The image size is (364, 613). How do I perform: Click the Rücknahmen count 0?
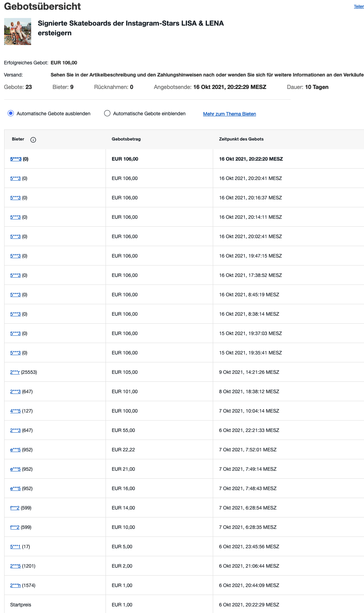pyautogui.click(x=131, y=87)
